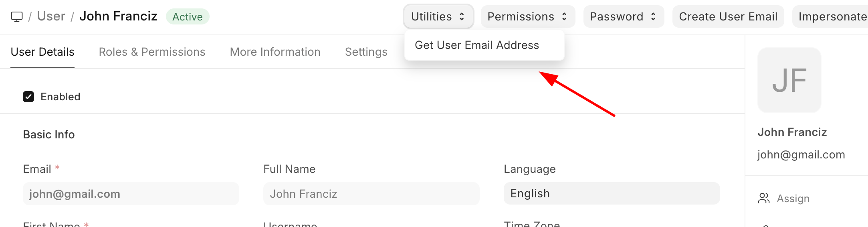Image resolution: width=868 pixels, height=227 pixels.
Task: Go to the Settings tab
Action: pyautogui.click(x=366, y=52)
